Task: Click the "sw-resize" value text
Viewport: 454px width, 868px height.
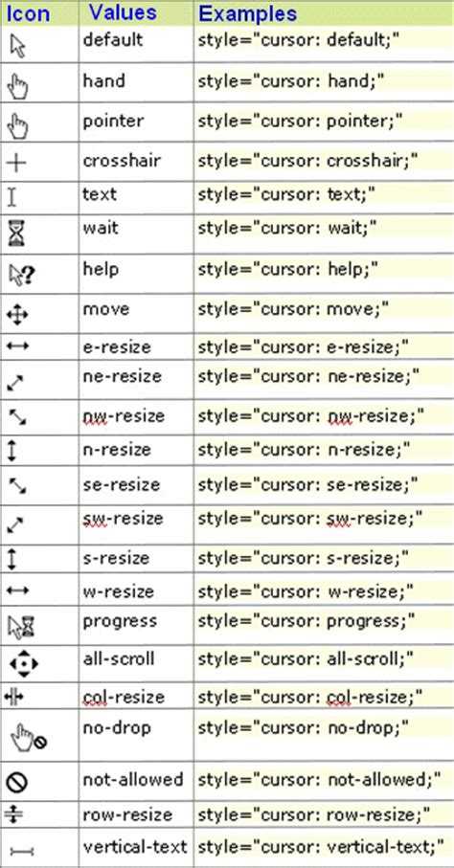Action: click(123, 520)
